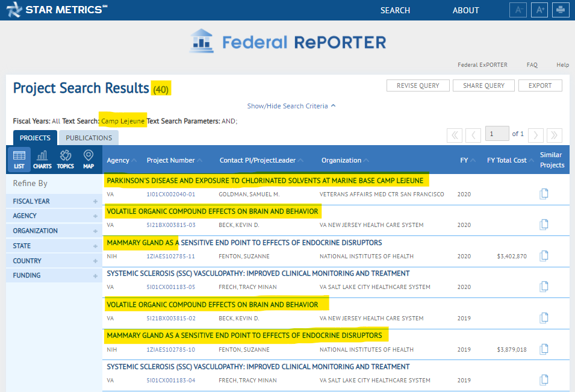Image resolution: width=575 pixels, height=392 pixels.
Task: Open project number 5I01CX001183-05 link
Action: pos(171,287)
